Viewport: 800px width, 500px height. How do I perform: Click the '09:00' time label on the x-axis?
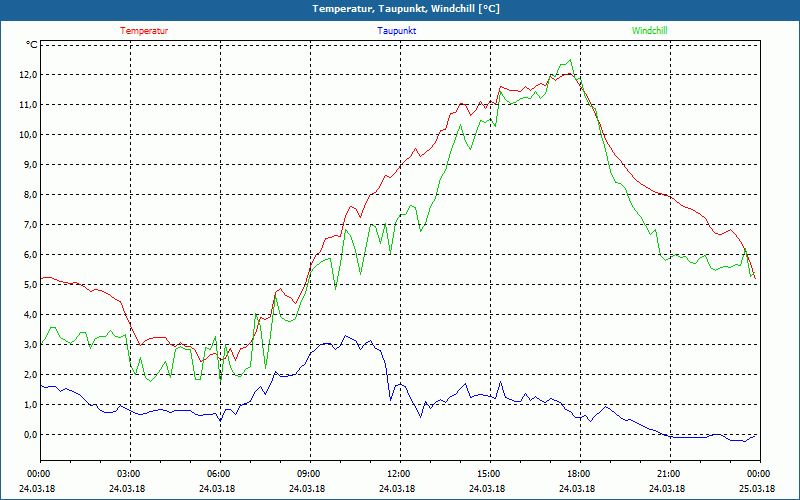[307, 474]
